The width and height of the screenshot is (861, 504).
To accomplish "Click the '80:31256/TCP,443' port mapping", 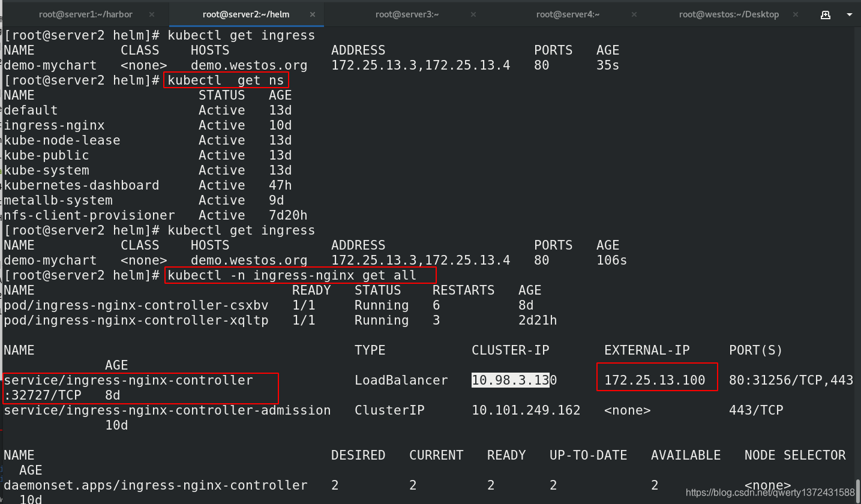I will 791,380.
